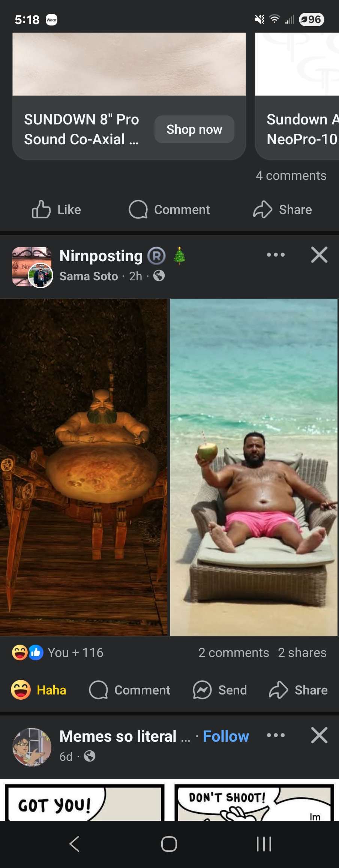Share the Sundown ad post
The height and width of the screenshot is (868, 339).
[282, 210]
